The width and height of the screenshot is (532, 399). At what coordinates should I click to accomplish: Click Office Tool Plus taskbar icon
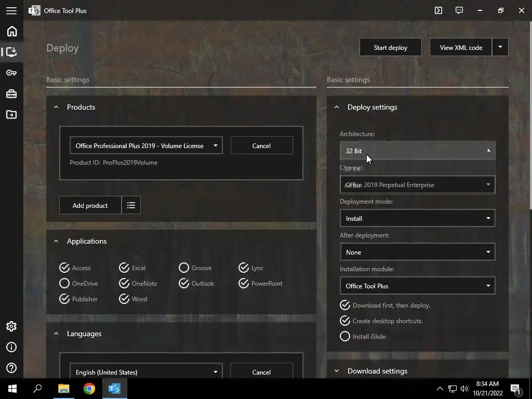tap(115, 389)
